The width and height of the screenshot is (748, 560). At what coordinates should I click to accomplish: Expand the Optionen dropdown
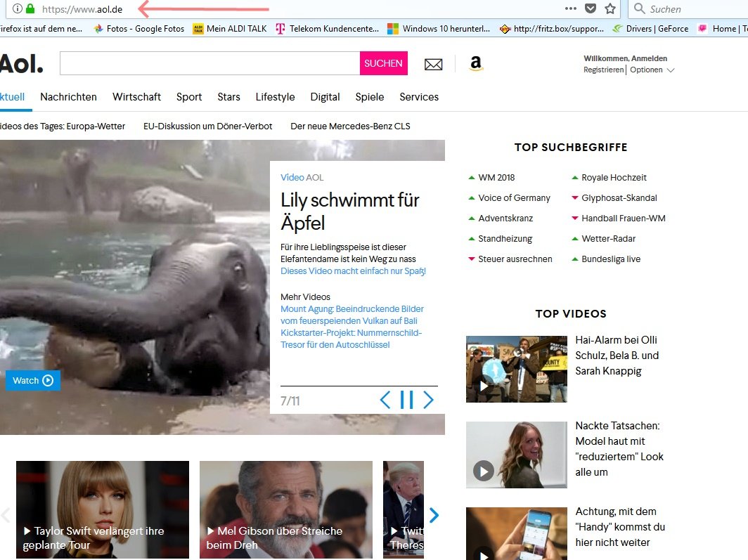[x=652, y=70]
